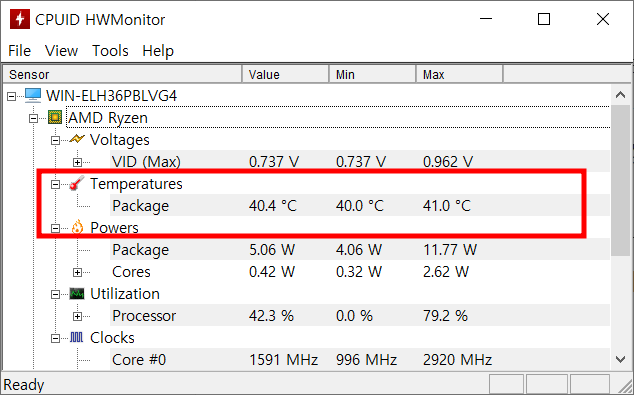Expand the Processor utilization entry

point(77,316)
